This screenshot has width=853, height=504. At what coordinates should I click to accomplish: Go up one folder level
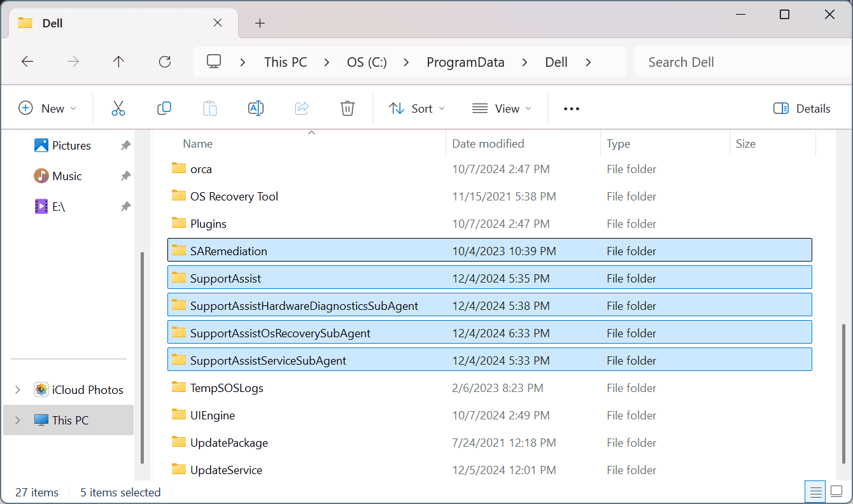tap(118, 62)
